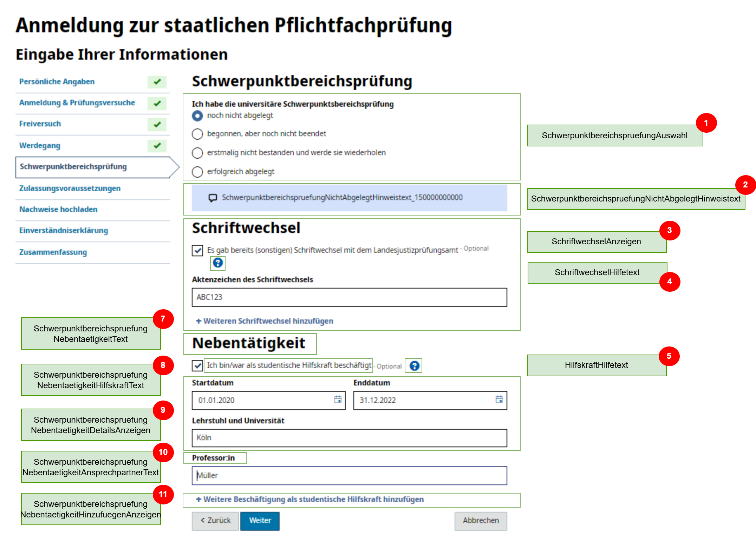Add another Schriftwechsel entry

click(265, 321)
